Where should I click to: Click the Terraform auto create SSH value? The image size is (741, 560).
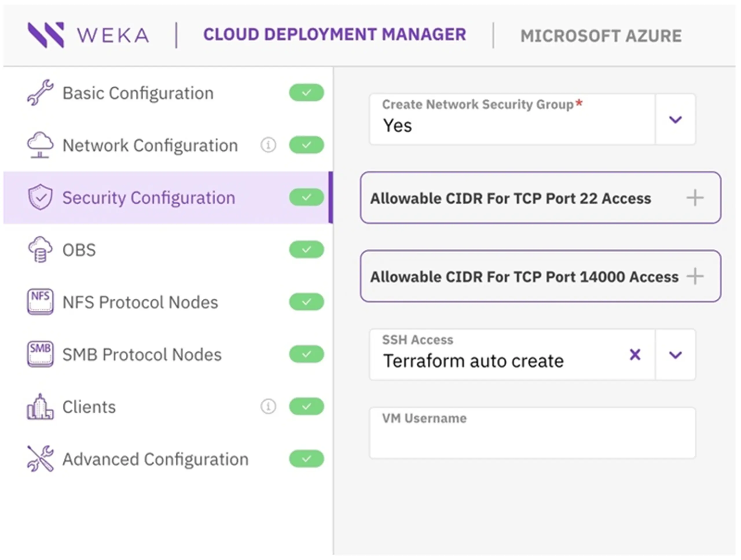(x=473, y=361)
